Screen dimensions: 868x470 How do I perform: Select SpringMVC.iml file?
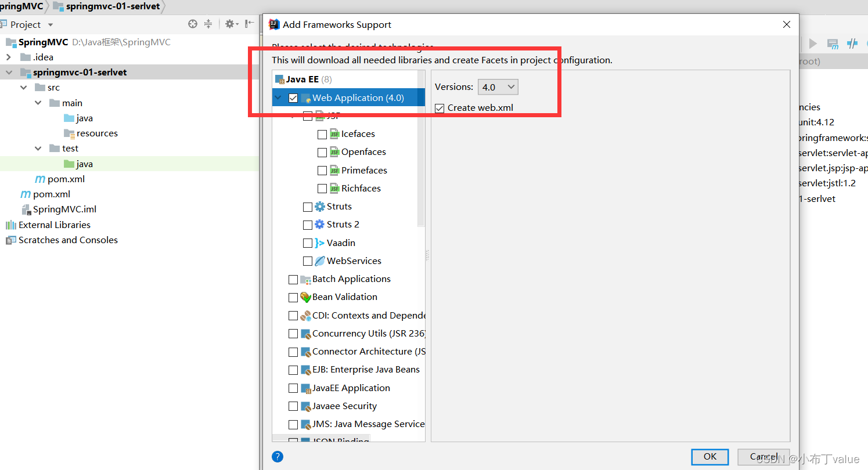tap(59, 209)
